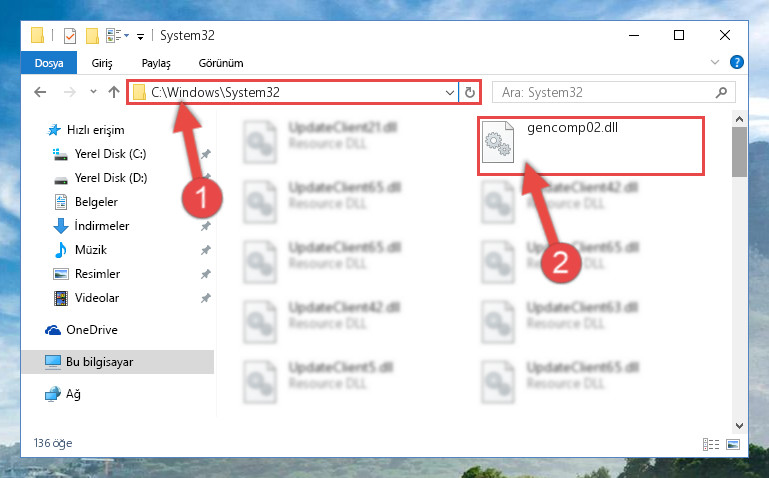Open the customize quick access toolbar dropdown
The width and height of the screenshot is (769, 478).
(x=140, y=37)
